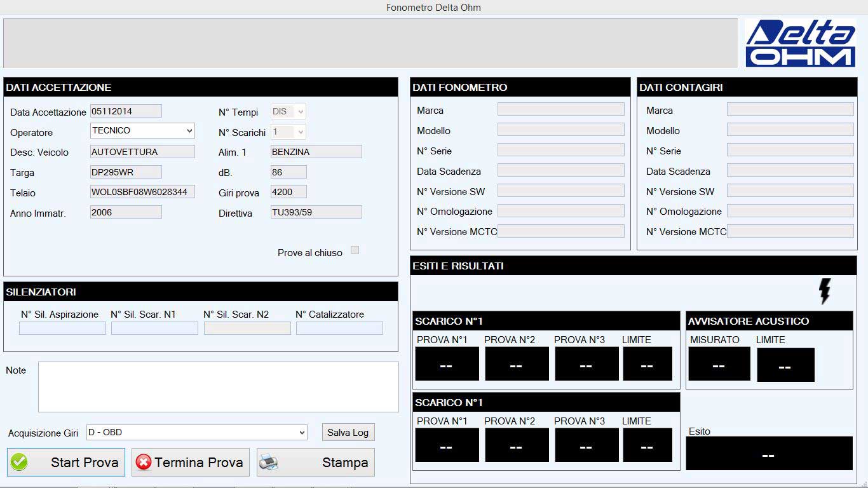Select the Targa field DP295WR
The height and width of the screenshot is (488, 868).
[x=126, y=172]
